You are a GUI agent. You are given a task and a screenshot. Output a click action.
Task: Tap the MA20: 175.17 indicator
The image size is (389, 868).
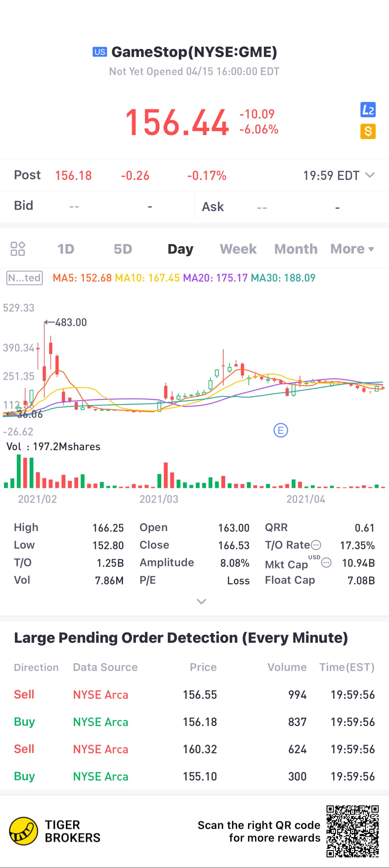coord(215,278)
